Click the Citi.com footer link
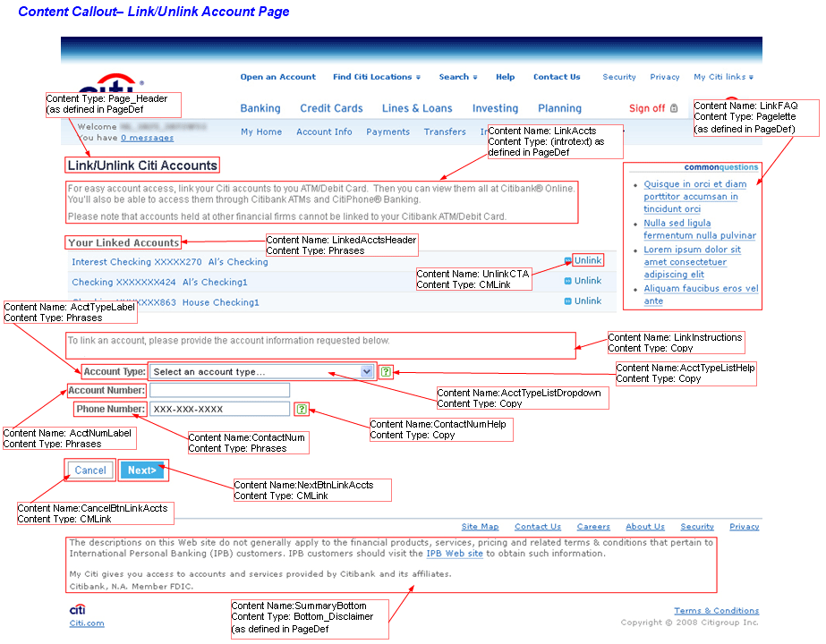The height and width of the screenshot is (644, 826). point(87,623)
